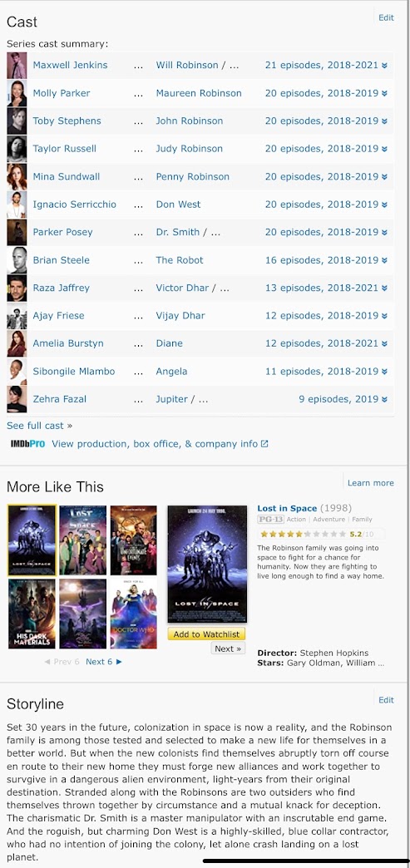Expand Molly Parker 20 episodes chevron
Viewport: 410px width, 868px height.
click(384, 94)
